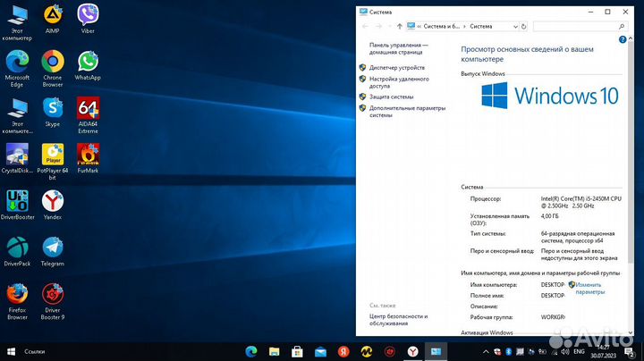Click the 'Система и б...' breadcrumb

click(442, 26)
